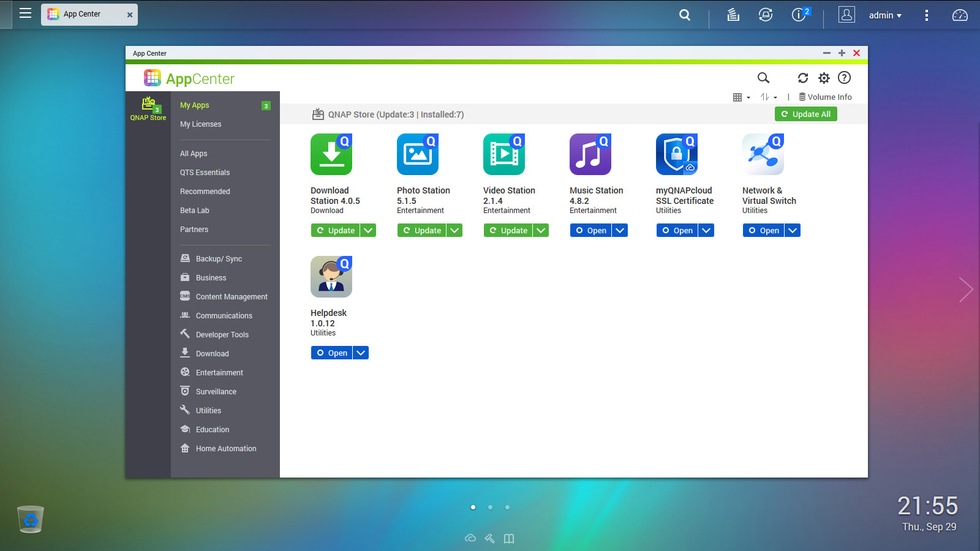Browse Content Management category
Viewport: 980px width, 551px height.
point(224,297)
